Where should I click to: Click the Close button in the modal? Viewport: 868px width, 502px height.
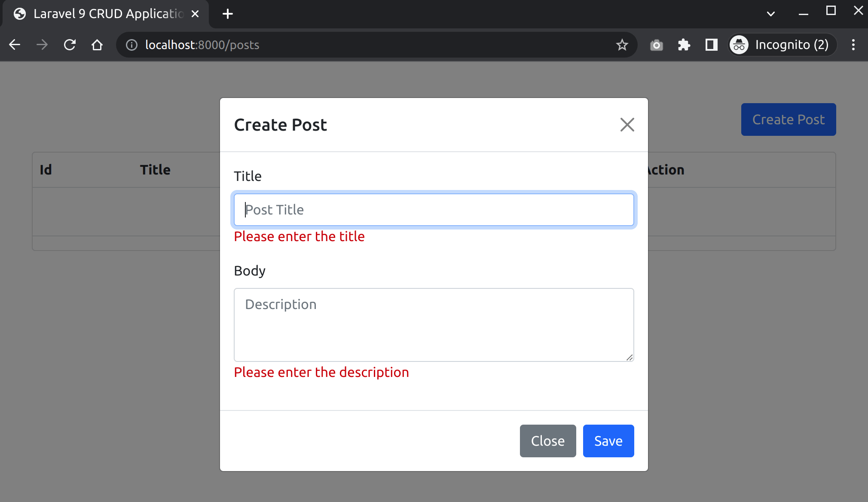click(548, 441)
